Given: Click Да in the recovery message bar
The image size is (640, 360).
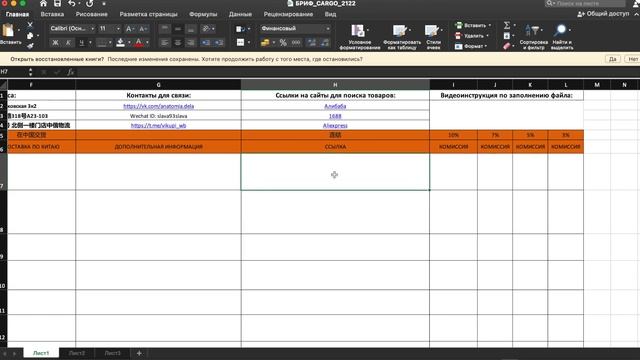Looking at the screenshot, I should 613,59.
